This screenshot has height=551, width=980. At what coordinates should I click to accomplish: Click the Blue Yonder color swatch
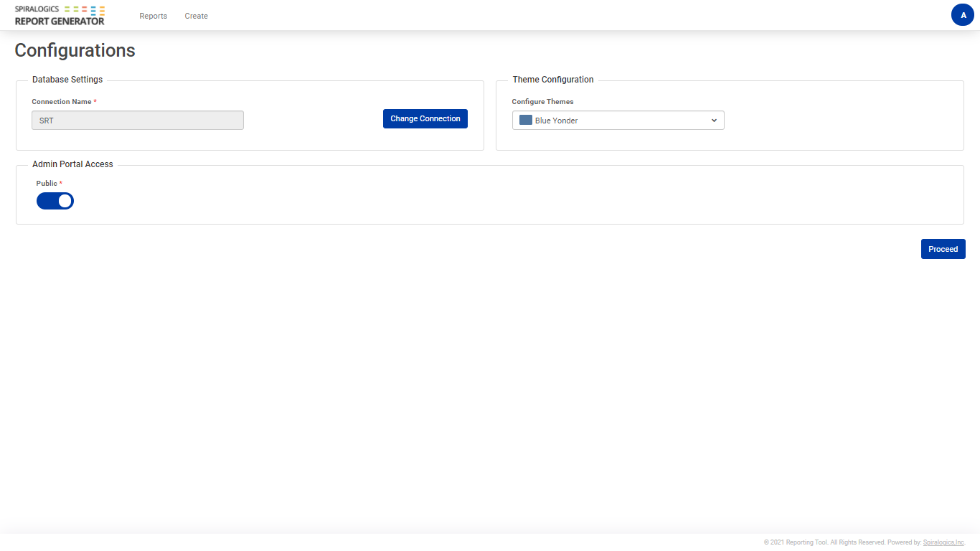tap(525, 121)
